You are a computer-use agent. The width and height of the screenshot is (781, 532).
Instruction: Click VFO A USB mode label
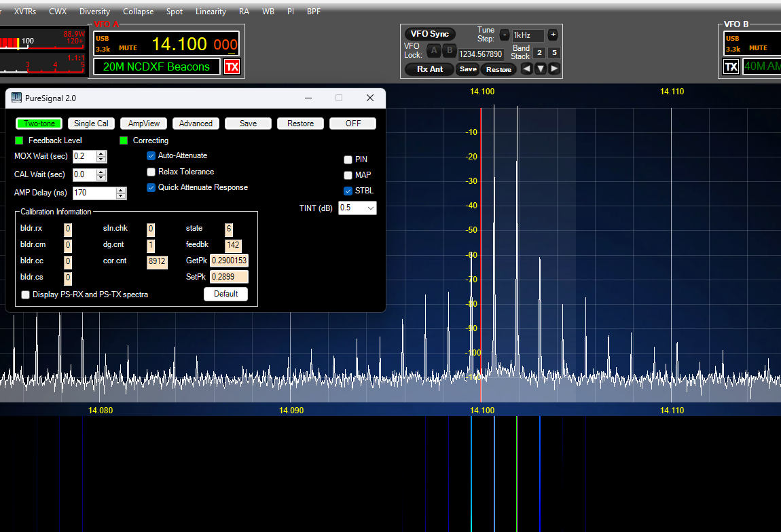[102, 38]
